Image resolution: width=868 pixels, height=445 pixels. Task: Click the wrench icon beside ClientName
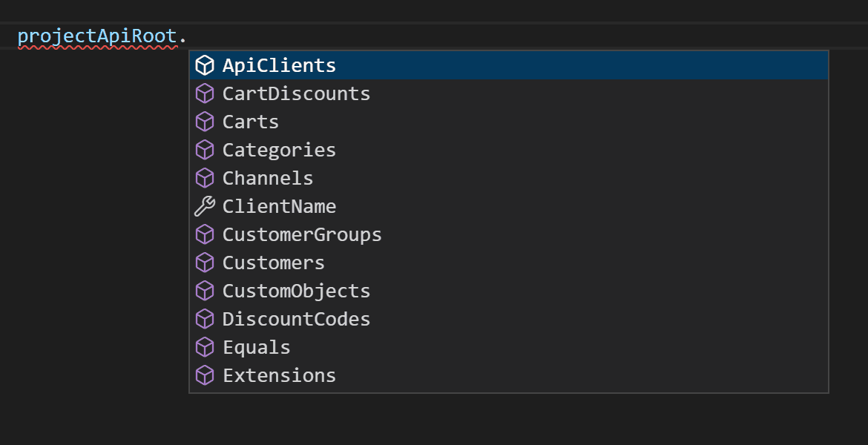(204, 207)
